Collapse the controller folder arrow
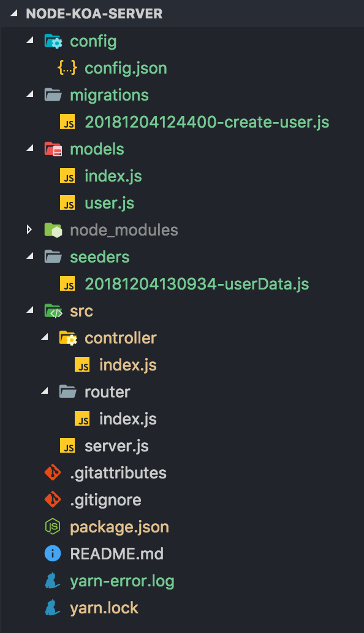Image resolution: width=364 pixels, height=633 pixels. click(x=45, y=337)
